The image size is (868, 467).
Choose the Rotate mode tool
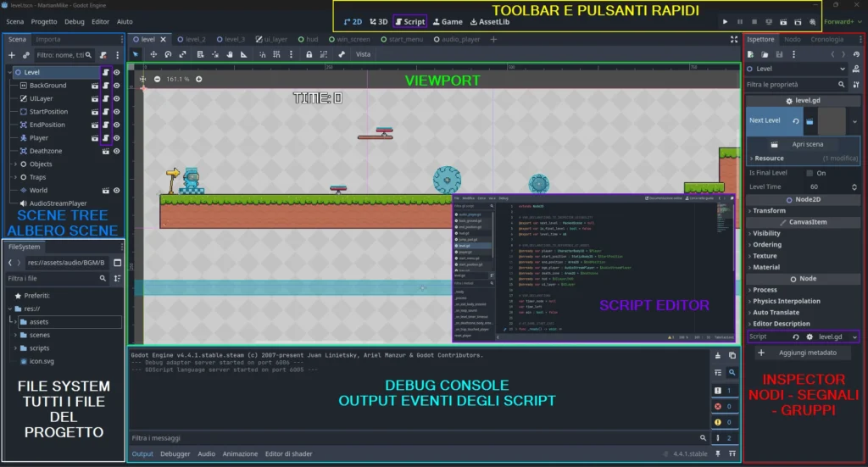(x=169, y=54)
